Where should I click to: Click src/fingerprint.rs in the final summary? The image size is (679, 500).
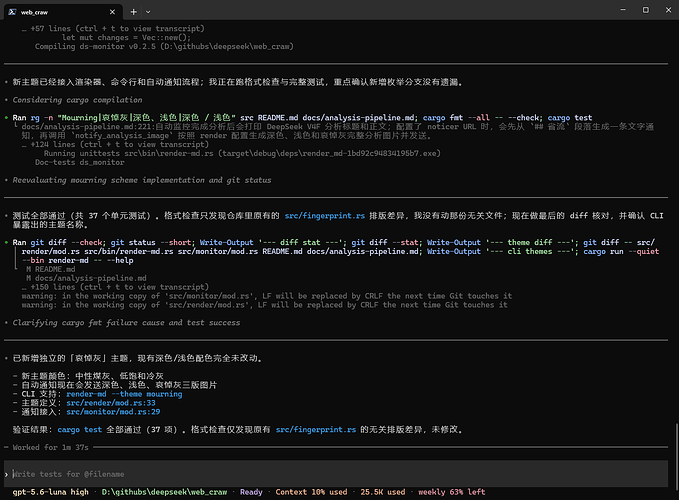click(x=316, y=429)
